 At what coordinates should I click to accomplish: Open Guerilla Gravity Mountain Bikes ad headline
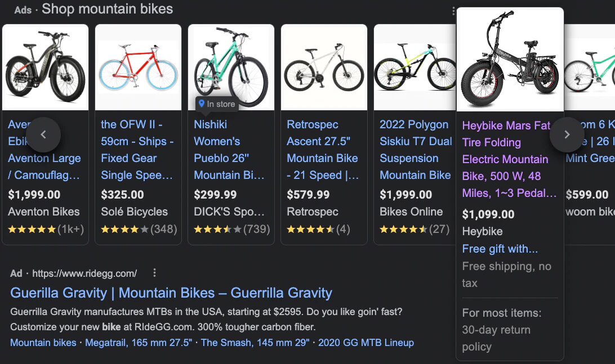[x=171, y=293]
